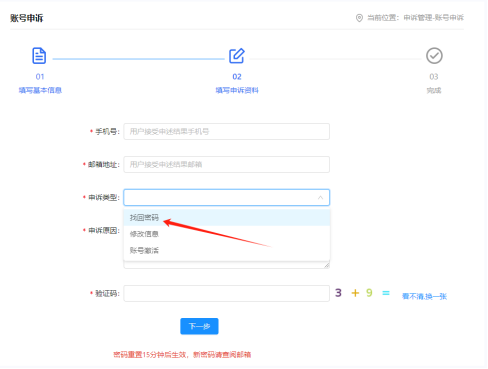Focus the 邮箱地址 input field
Viewport: 488px width, 369px height.
pyautogui.click(x=227, y=164)
